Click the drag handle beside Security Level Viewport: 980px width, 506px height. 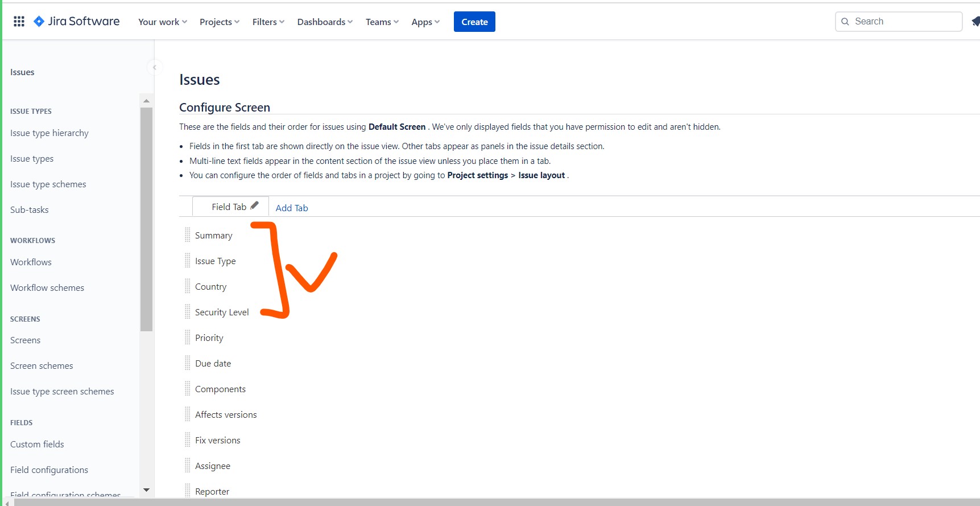[x=187, y=312]
